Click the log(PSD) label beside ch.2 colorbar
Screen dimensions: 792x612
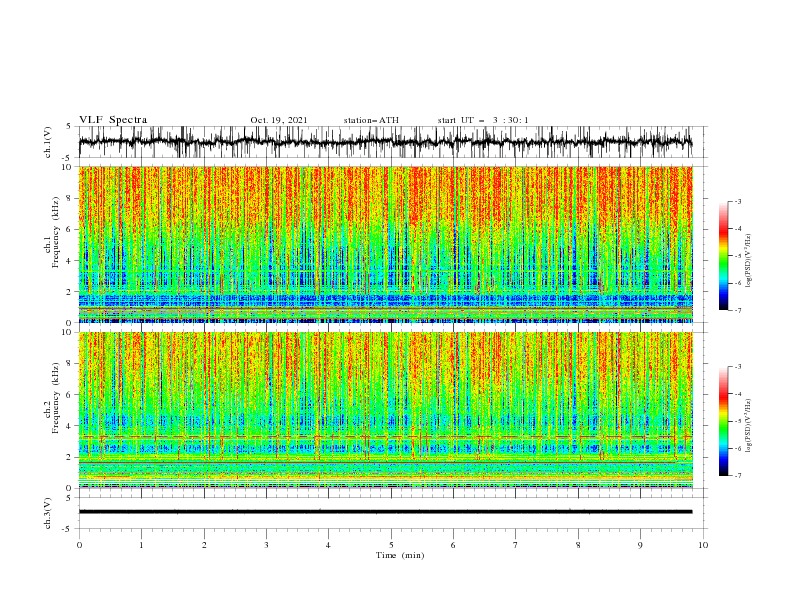point(749,425)
